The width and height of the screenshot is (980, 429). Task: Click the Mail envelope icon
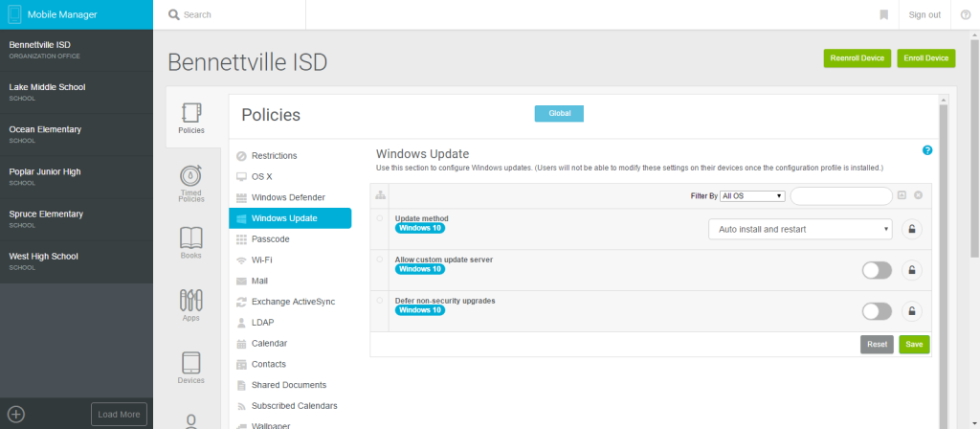click(241, 281)
